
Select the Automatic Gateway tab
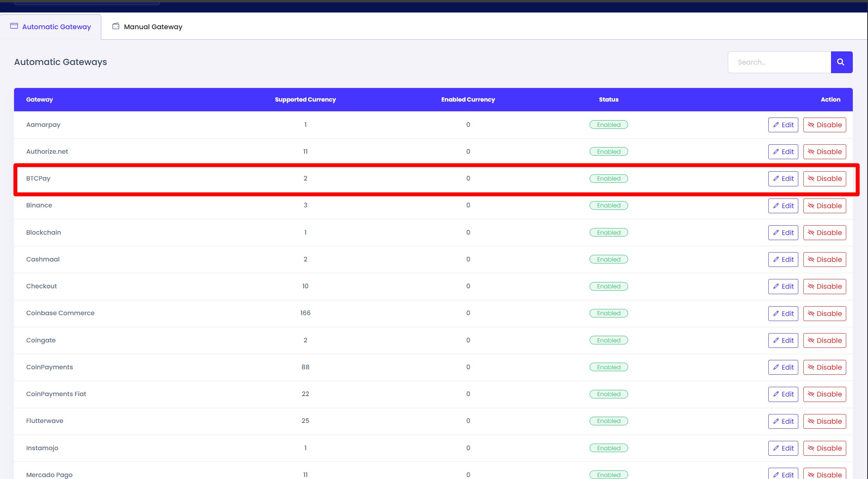point(51,27)
